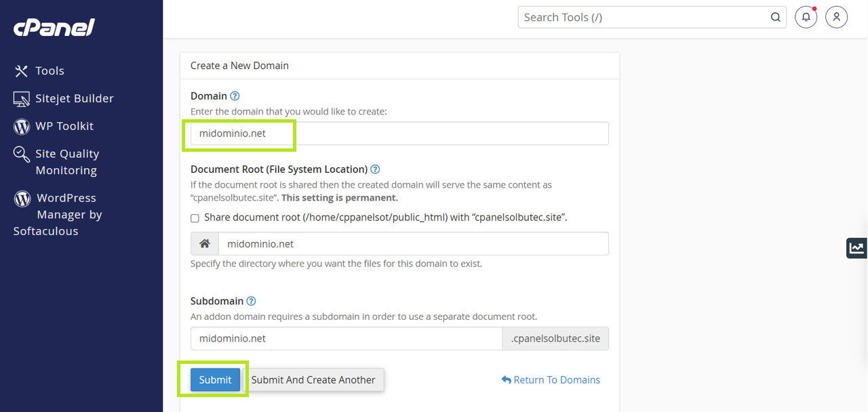
Task: Click the Subdomain help icon
Action: click(x=251, y=301)
